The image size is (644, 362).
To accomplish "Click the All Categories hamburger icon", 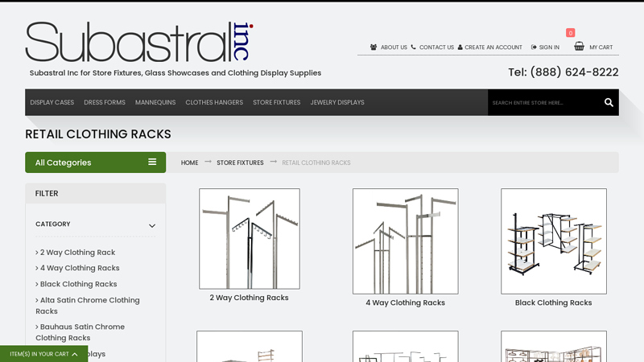I will pos(152,162).
